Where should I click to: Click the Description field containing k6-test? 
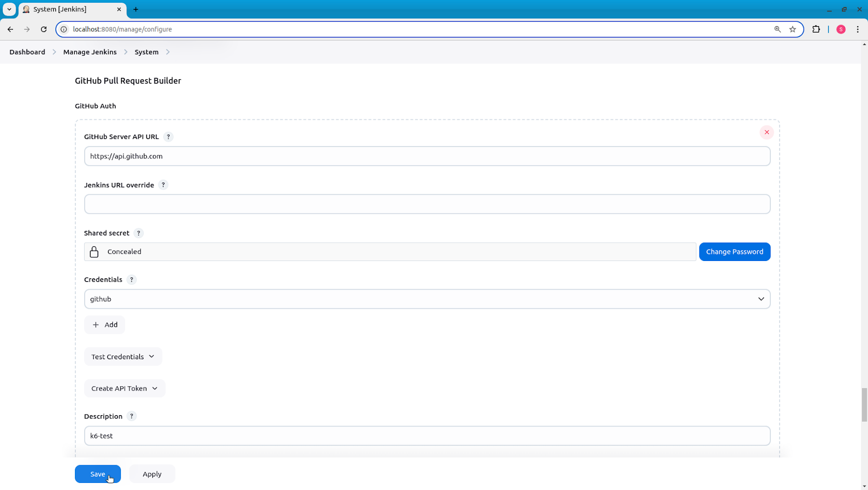(427, 436)
